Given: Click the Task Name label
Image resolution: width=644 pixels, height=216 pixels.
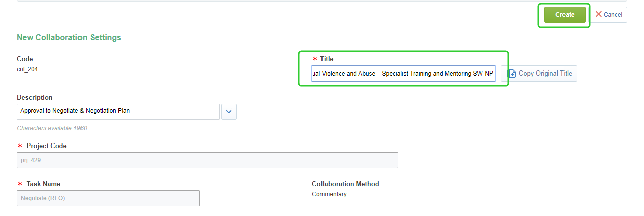Looking at the screenshot, I should (x=43, y=184).
